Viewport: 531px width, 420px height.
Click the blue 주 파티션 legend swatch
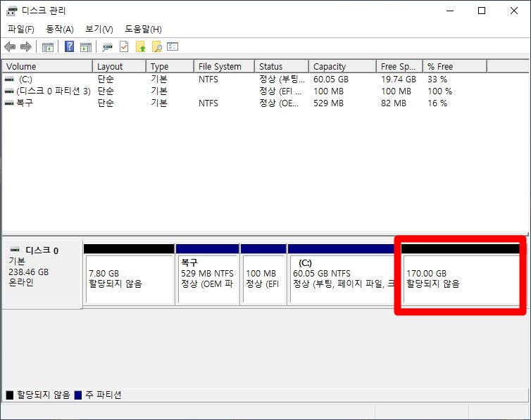click(78, 395)
